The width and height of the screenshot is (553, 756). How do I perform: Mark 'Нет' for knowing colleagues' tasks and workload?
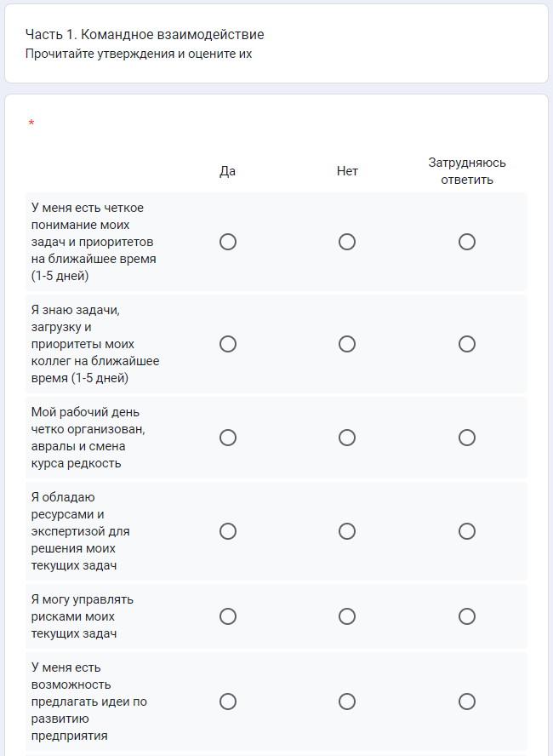(x=347, y=344)
